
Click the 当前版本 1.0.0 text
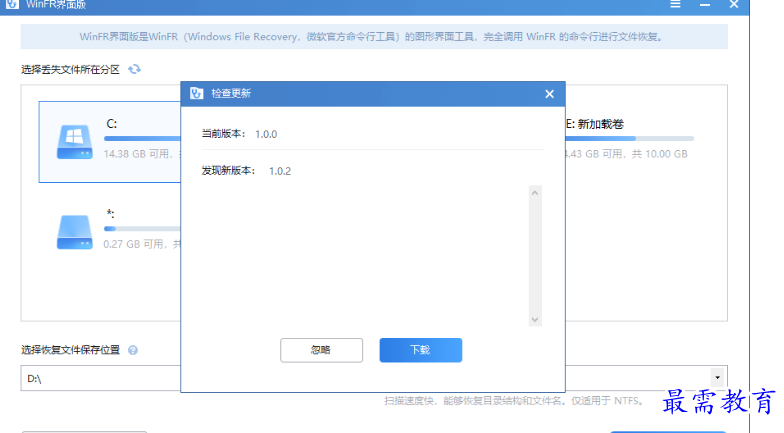pyautogui.click(x=239, y=134)
